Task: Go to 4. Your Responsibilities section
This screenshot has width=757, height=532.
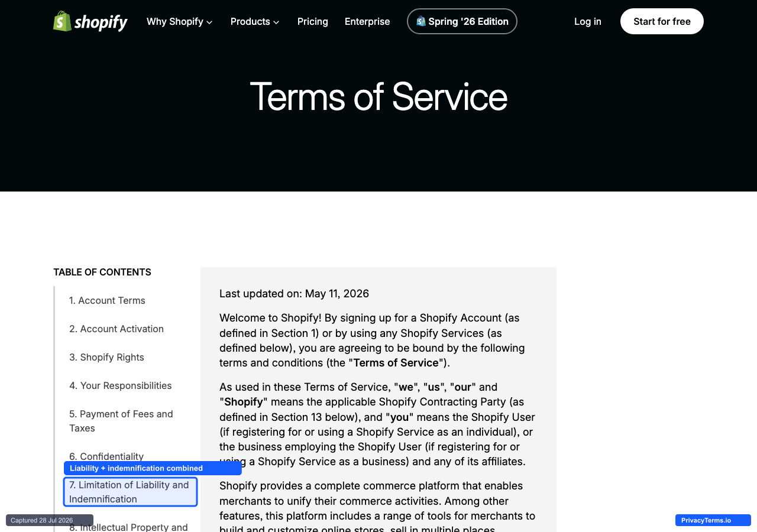Action: 121,385
